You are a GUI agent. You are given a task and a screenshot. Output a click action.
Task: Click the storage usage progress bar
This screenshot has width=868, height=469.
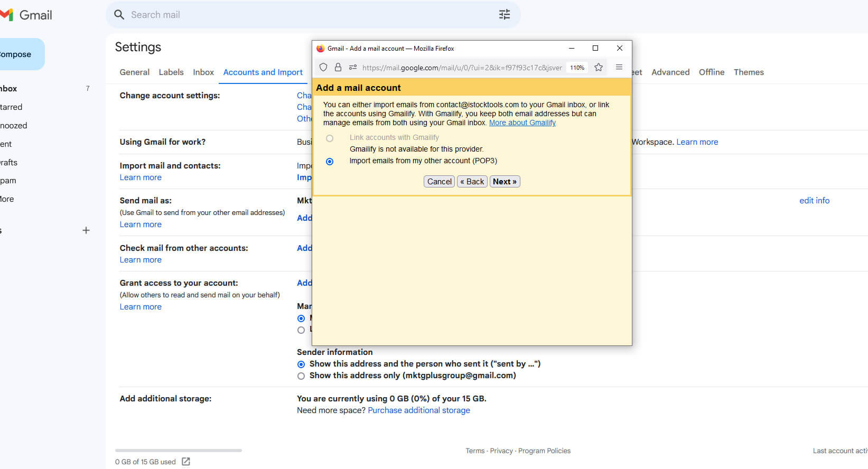pos(179,451)
